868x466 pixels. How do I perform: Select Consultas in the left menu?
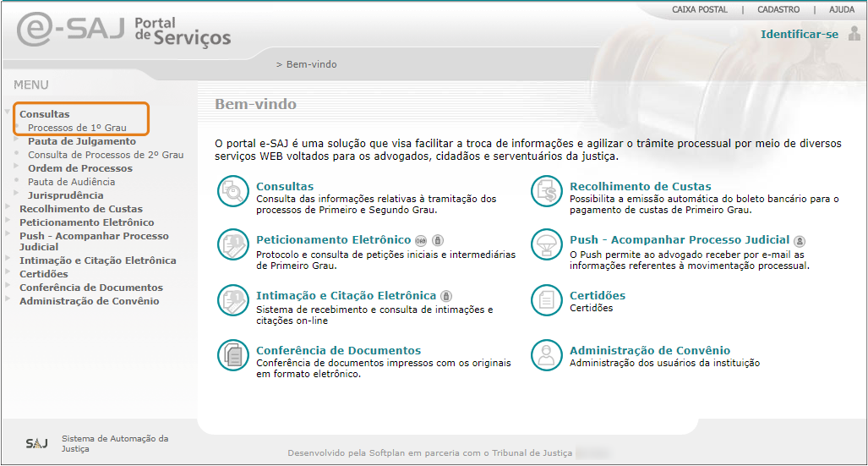coord(44,114)
